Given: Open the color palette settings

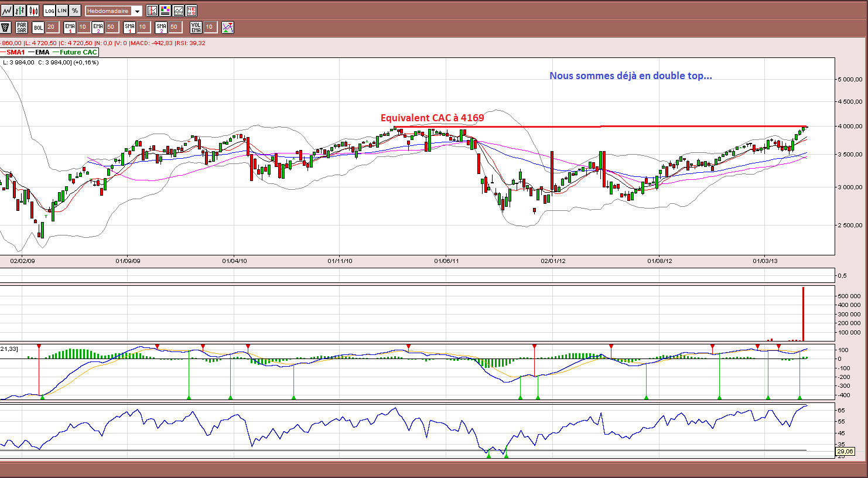Looking at the screenshot, I should coord(165,11).
